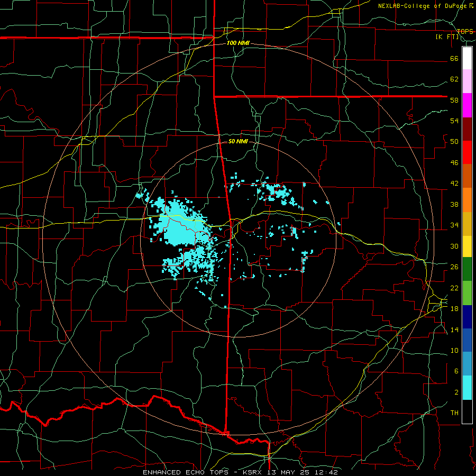Click the black TH threshold legend swatch
This screenshot has height=476, width=476.
pos(467,411)
